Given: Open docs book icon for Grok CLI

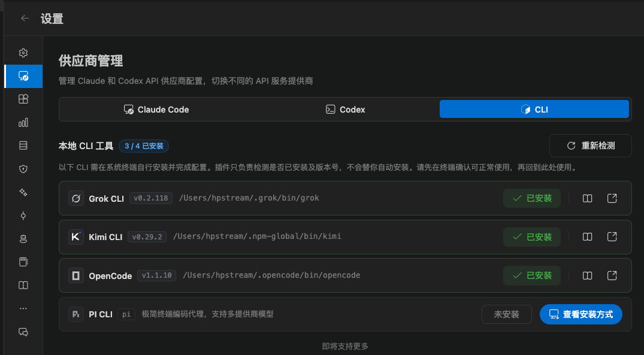Looking at the screenshot, I should pos(587,198).
